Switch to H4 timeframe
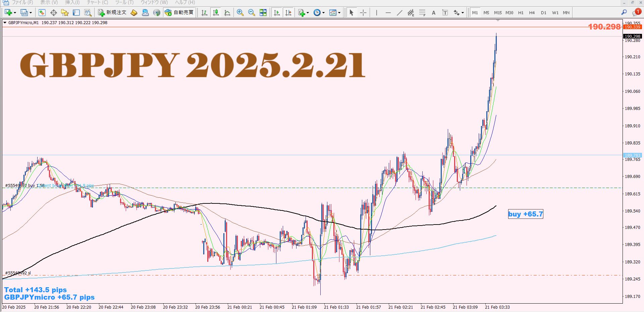 coord(532,13)
